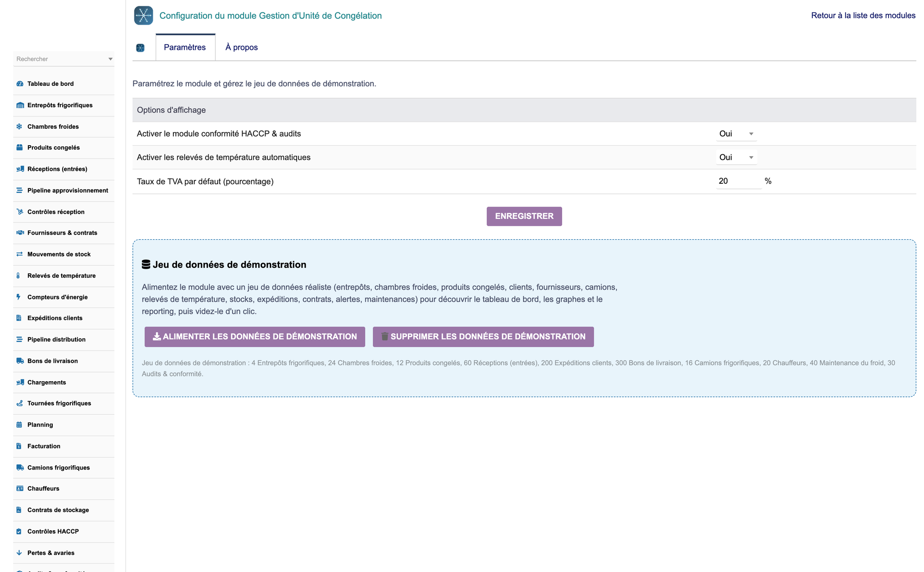Follow Retour à la liste des modules
The image size is (924, 572).
pyautogui.click(x=863, y=16)
